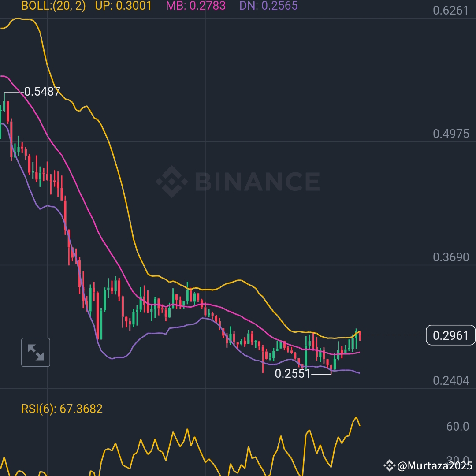The width and height of the screenshot is (476, 476).
Task: Click the 0.2551 price annotation
Action: click(x=293, y=374)
